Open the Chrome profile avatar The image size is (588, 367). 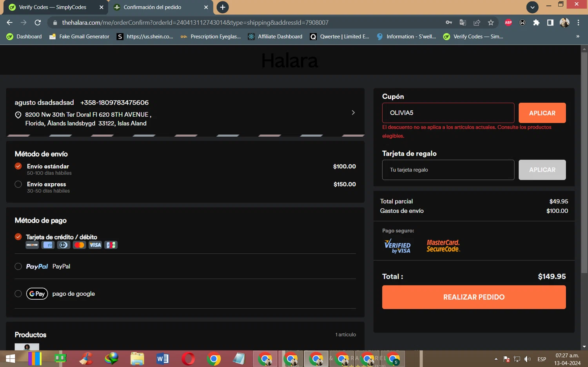coord(564,23)
